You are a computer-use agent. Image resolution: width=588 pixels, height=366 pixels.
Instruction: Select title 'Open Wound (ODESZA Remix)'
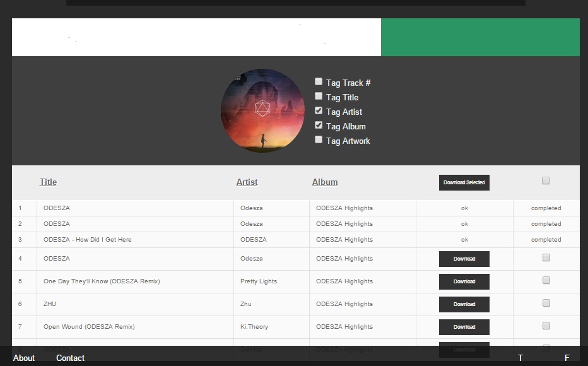(x=89, y=327)
